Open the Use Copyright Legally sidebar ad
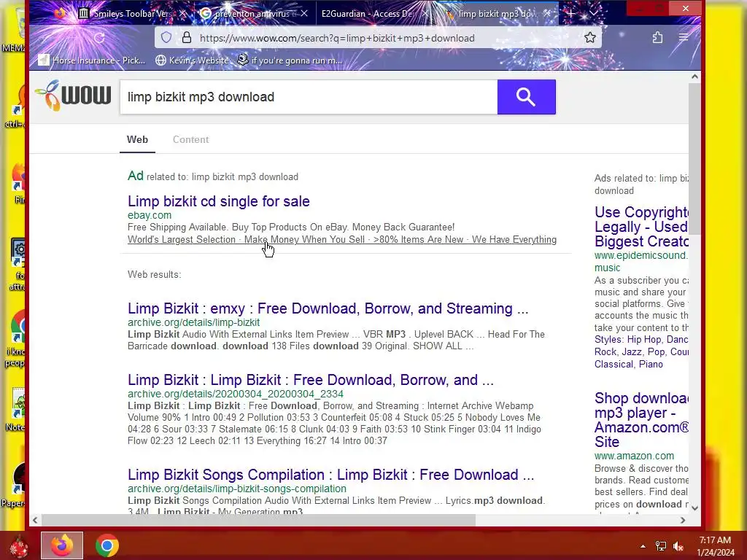Screen dimensions: 747x560 tap(641, 227)
